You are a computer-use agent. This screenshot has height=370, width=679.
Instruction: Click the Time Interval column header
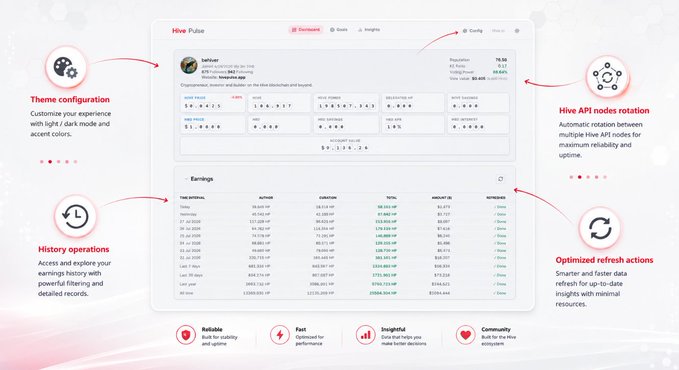192,198
